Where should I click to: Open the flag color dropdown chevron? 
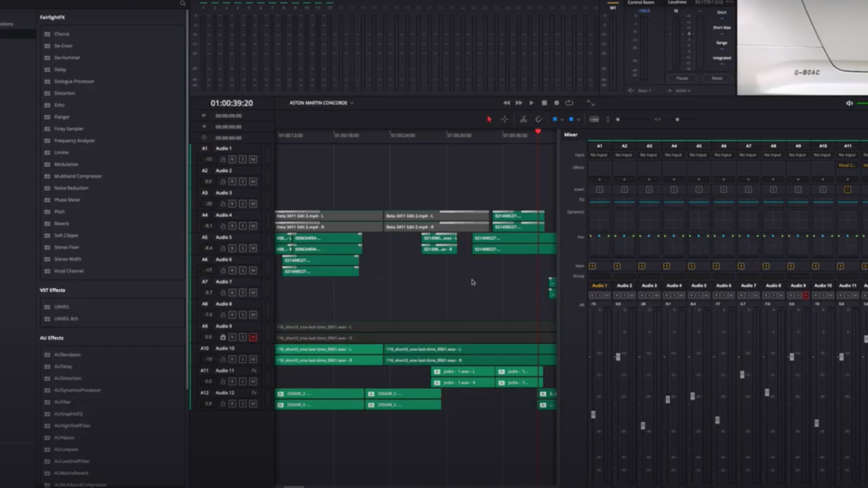click(562, 119)
